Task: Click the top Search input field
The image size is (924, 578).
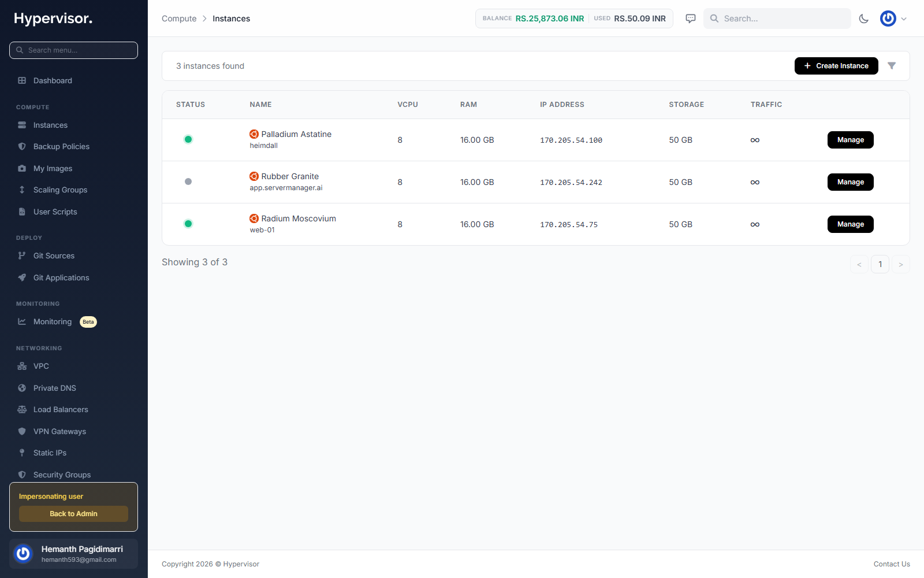Action: coord(777,18)
